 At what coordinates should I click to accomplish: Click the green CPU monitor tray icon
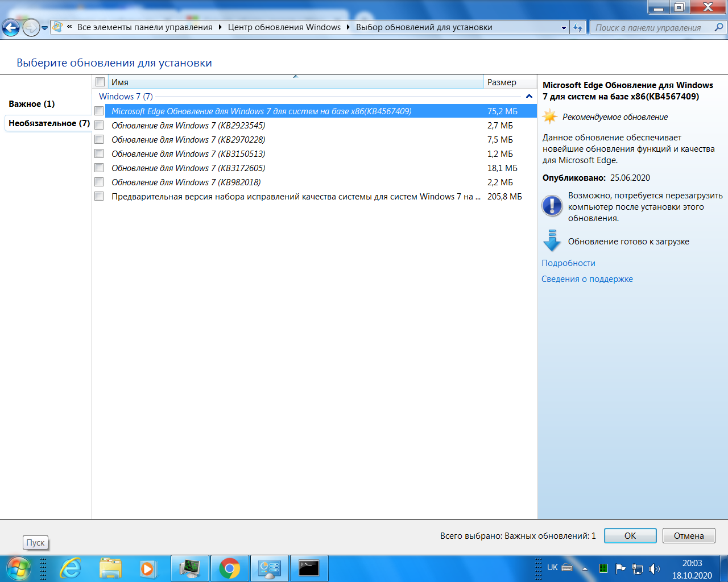tap(603, 568)
